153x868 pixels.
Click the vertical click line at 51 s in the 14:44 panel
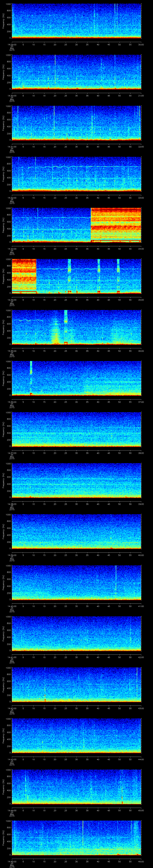coord(122,786)
